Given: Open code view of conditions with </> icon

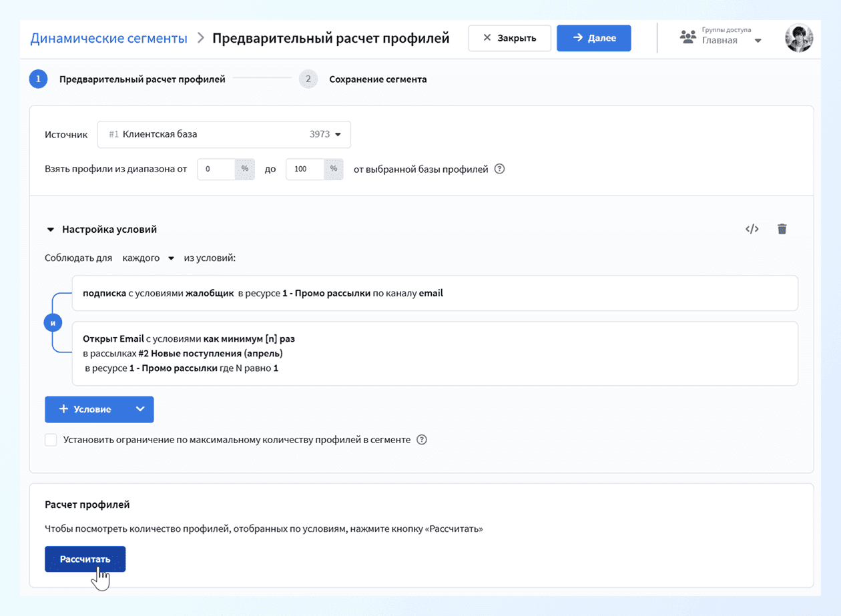Looking at the screenshot, I should (x=752, y=228).
